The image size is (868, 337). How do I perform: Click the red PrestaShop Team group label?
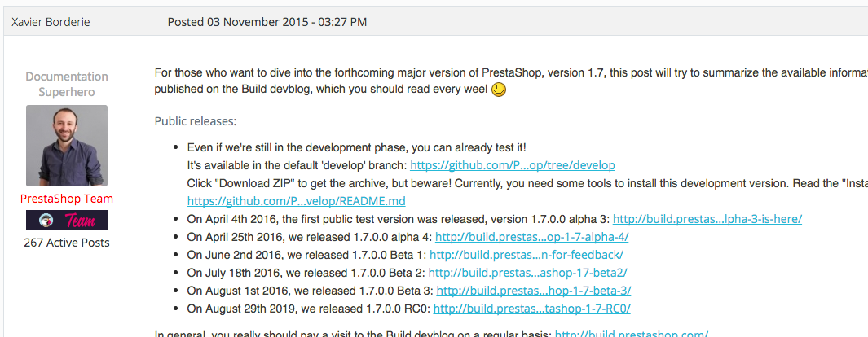click(x=67, y=199)
